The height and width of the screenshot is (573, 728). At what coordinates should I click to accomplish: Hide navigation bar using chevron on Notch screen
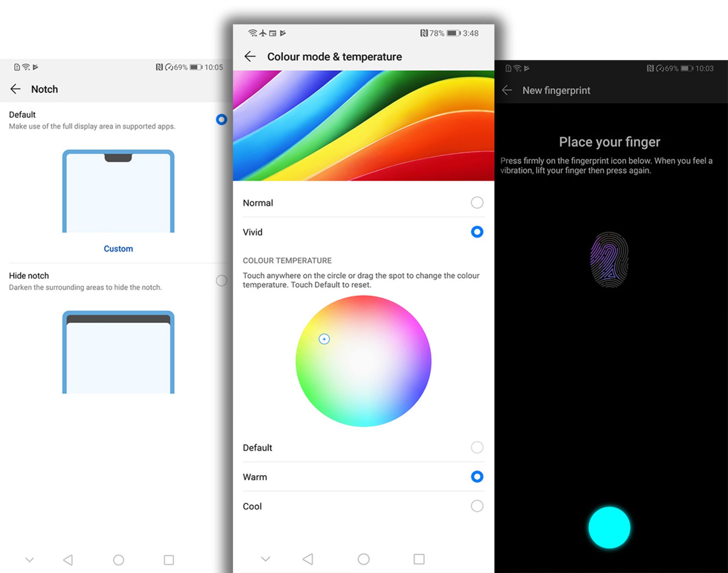click(30, 560)
